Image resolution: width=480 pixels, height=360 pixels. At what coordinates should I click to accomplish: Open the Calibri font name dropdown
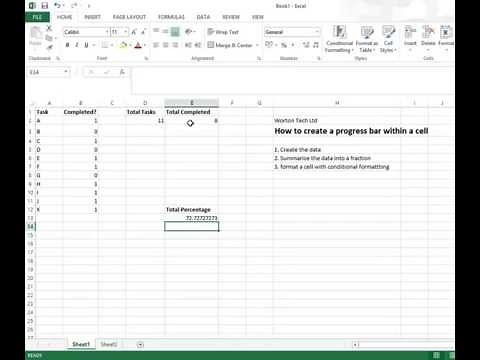point(107,32)
